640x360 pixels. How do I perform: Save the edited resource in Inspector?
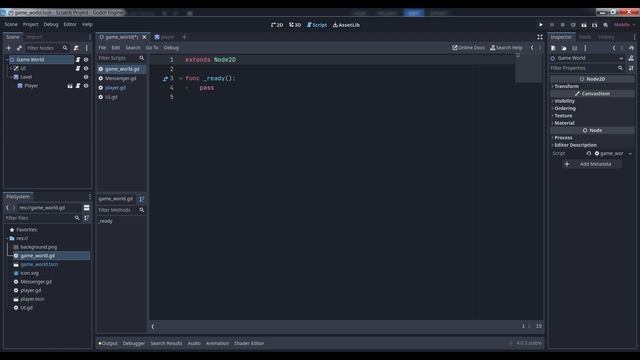(x=575, y=48)
